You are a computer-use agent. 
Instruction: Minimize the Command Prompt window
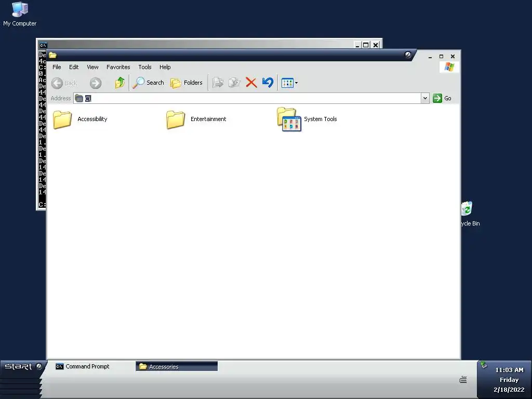pyautogui.click(x=357, y=45)
